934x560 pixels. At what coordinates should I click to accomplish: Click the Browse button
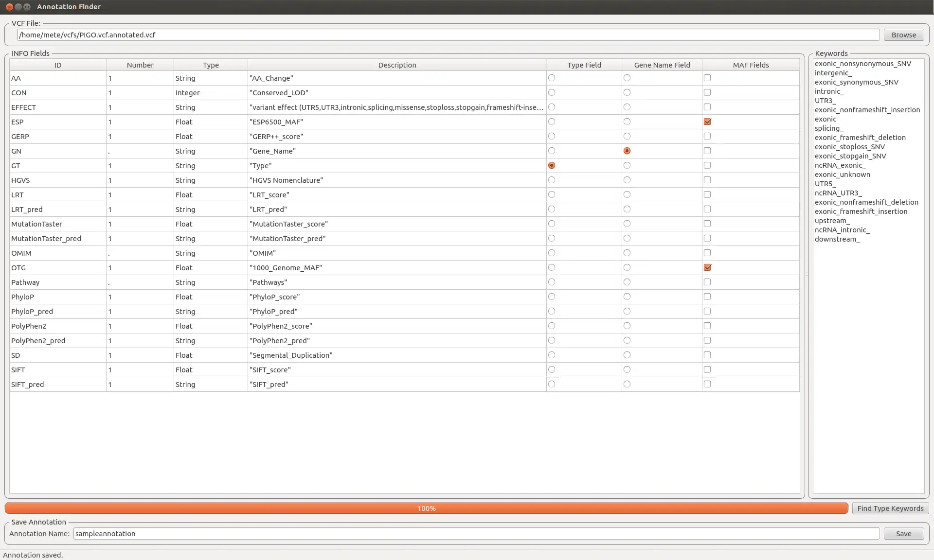point(903,35)
